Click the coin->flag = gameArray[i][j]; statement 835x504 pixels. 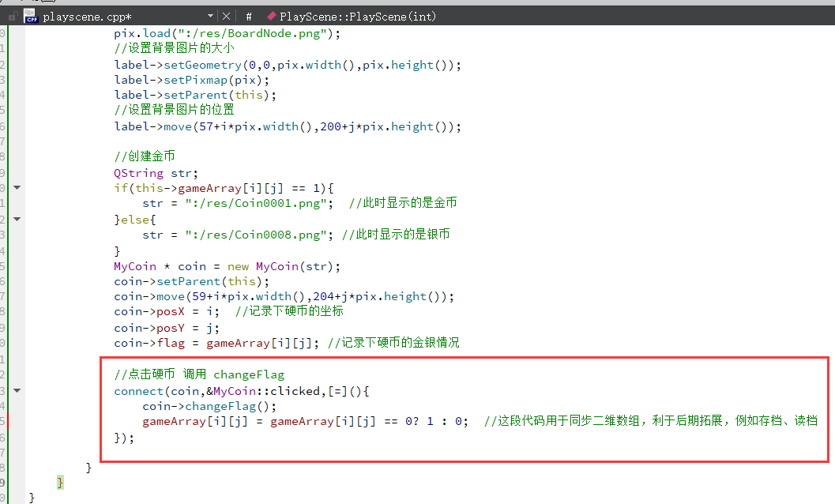[x=216, y=343]
